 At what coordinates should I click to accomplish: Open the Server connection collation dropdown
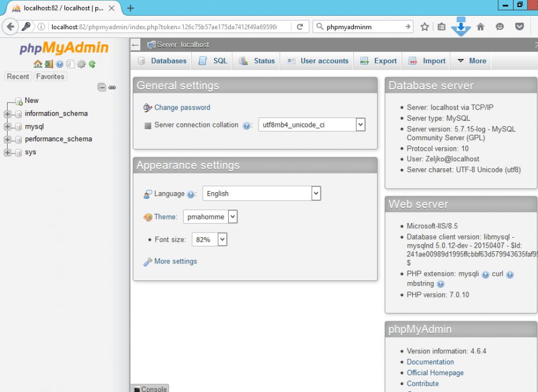pos(312,124)
